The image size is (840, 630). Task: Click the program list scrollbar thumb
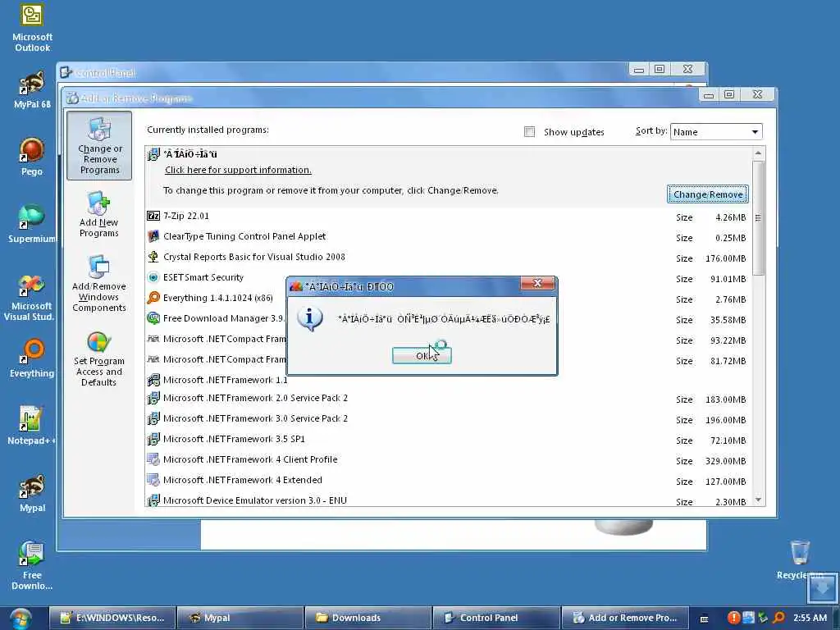coord(758,218)
